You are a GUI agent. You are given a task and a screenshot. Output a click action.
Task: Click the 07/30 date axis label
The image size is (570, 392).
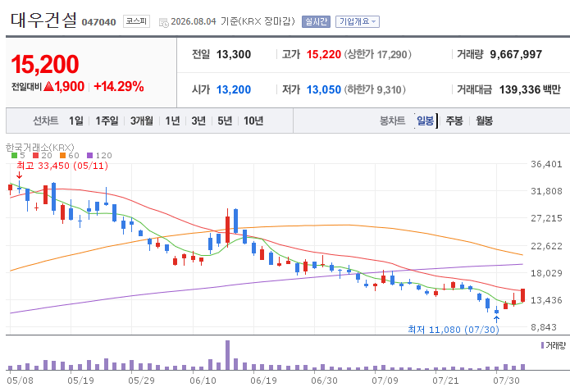[x=506, y=381]
